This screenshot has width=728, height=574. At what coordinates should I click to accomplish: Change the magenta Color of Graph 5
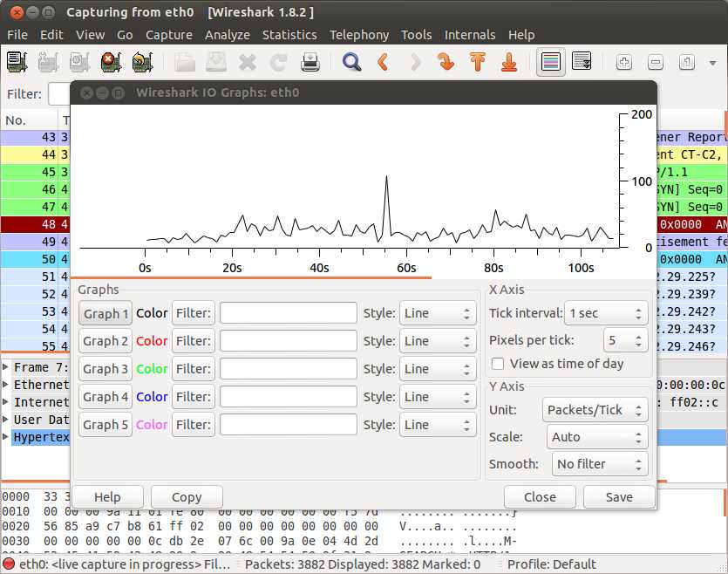coord(152,425)
